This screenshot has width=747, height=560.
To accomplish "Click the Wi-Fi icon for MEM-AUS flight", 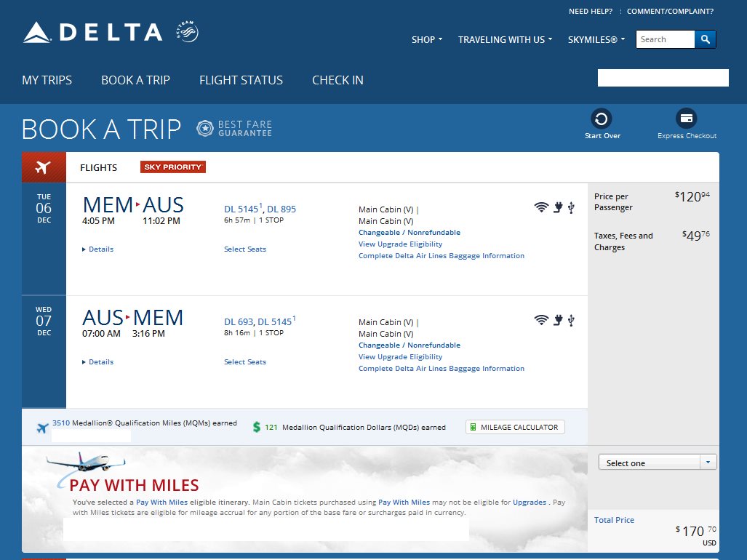I will [540, 208].
